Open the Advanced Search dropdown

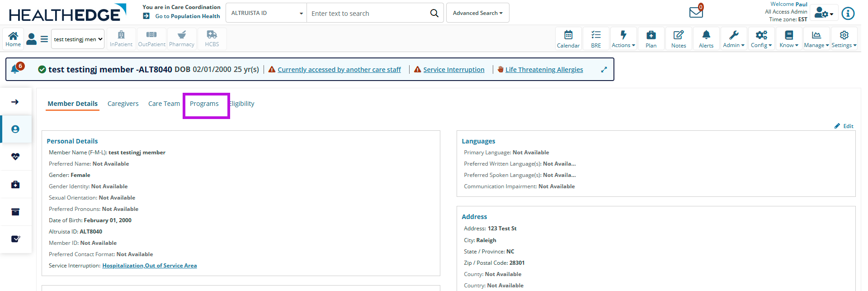coord(477,13)
